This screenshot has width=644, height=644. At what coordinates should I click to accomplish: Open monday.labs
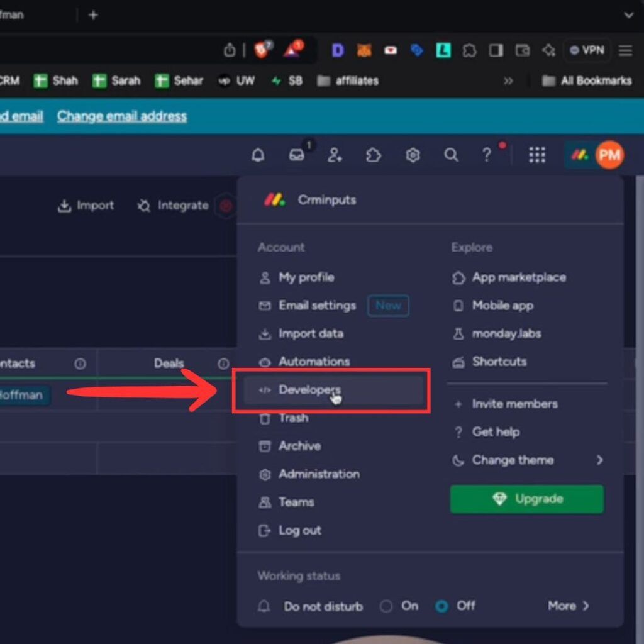(x=496, y=334)
